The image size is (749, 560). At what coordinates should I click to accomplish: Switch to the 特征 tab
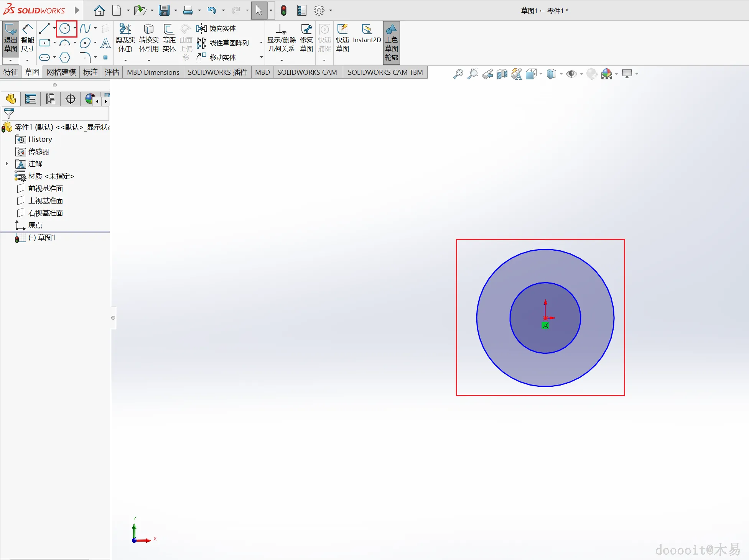click(x=11, y=72)
